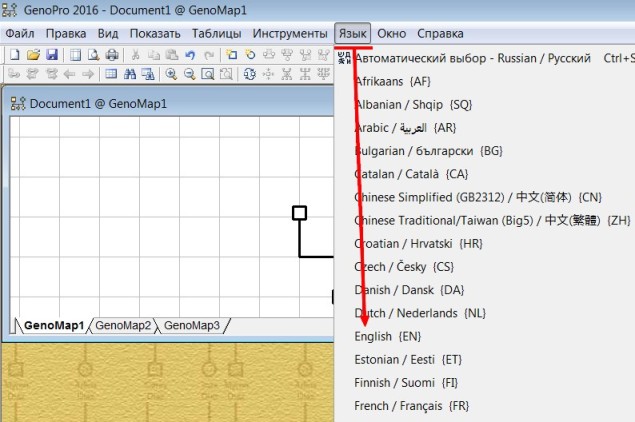The width and height of the screenshot is (635, 422).
Task: Open the Справка menu
Action: (440, 34)
